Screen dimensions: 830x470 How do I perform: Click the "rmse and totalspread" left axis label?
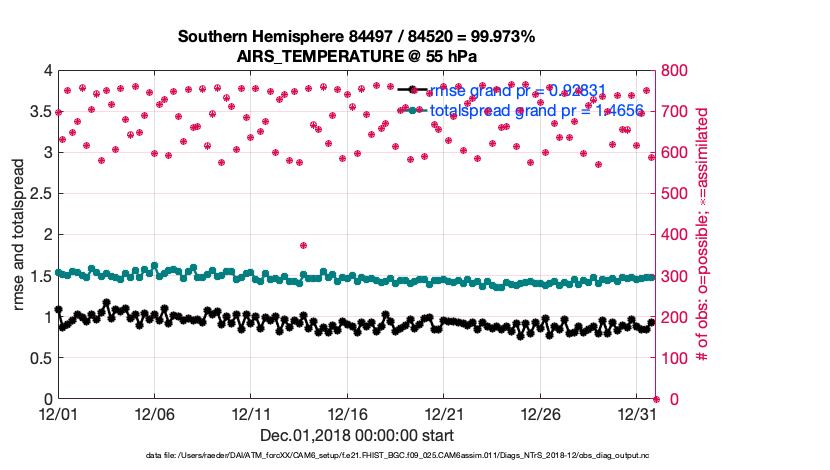pyautogui.click(x=19, y=234)
